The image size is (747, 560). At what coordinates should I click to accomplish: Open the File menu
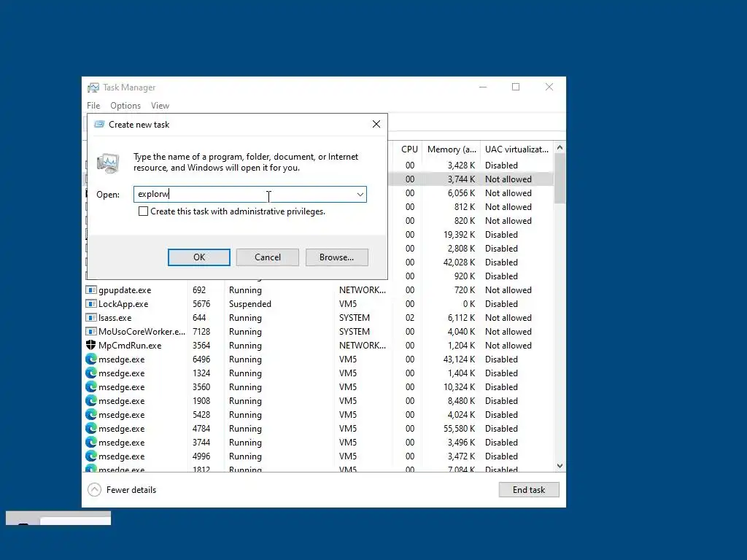93,106
